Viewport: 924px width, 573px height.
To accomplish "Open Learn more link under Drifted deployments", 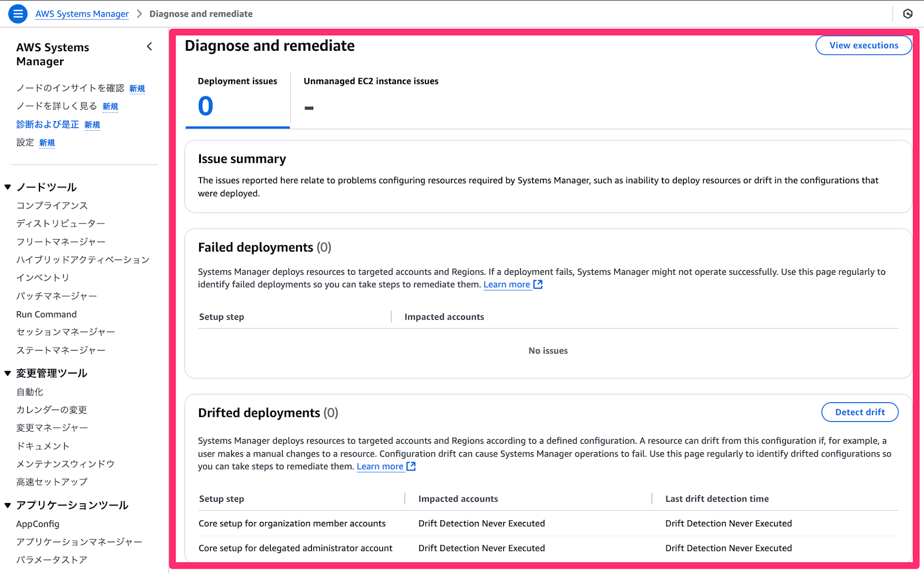I will 380,466.
